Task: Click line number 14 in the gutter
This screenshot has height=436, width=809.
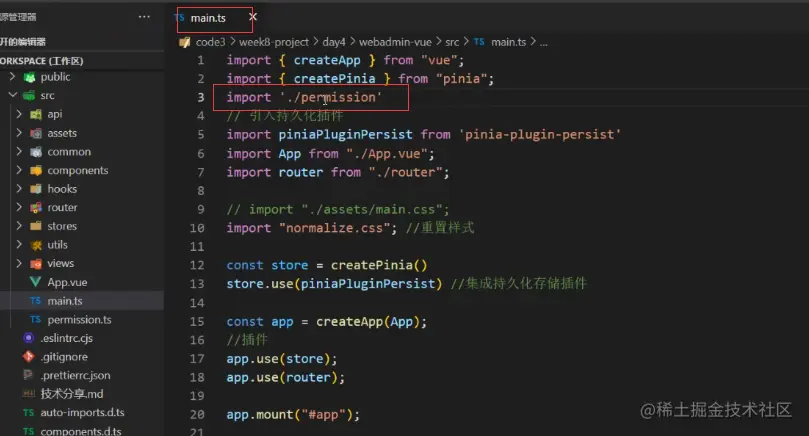Action: click(x=197, y=303)
